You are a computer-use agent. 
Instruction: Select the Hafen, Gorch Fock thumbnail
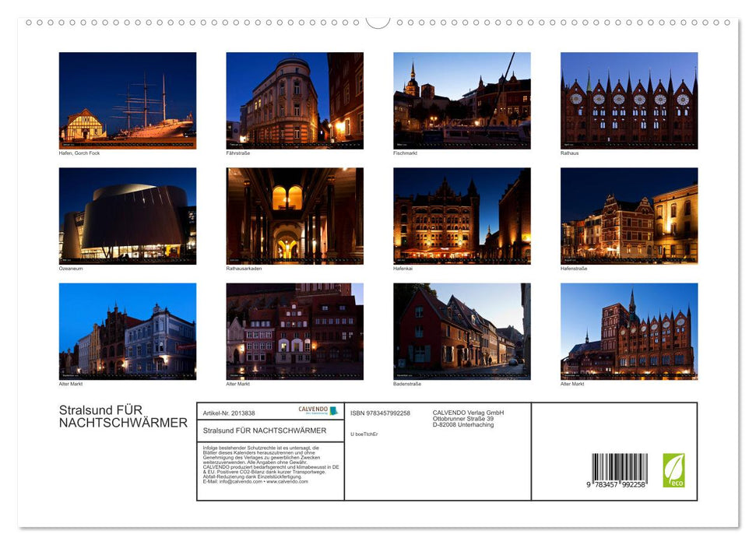[x=127, y=100]
